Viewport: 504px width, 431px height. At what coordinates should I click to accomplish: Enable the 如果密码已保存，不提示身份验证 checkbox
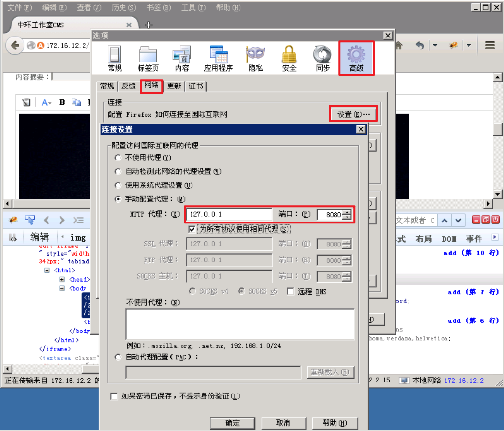point(114,396)
